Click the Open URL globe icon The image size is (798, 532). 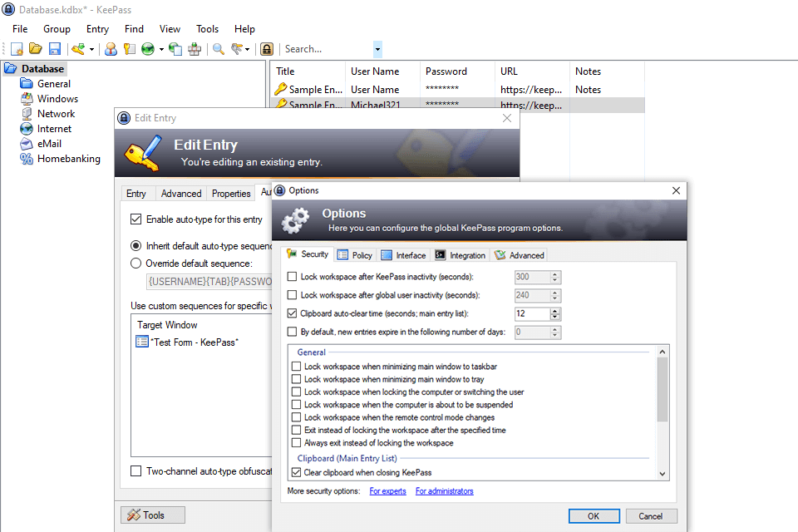pos(148,49)
